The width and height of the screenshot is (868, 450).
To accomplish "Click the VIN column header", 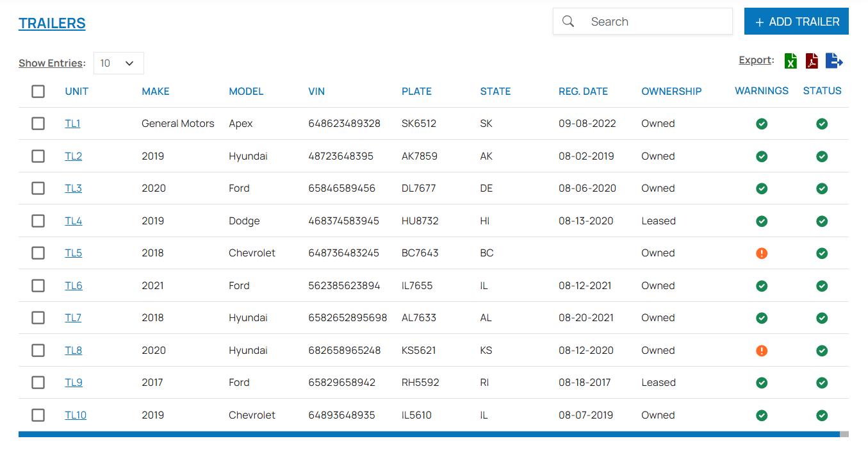I will [316, 91].
